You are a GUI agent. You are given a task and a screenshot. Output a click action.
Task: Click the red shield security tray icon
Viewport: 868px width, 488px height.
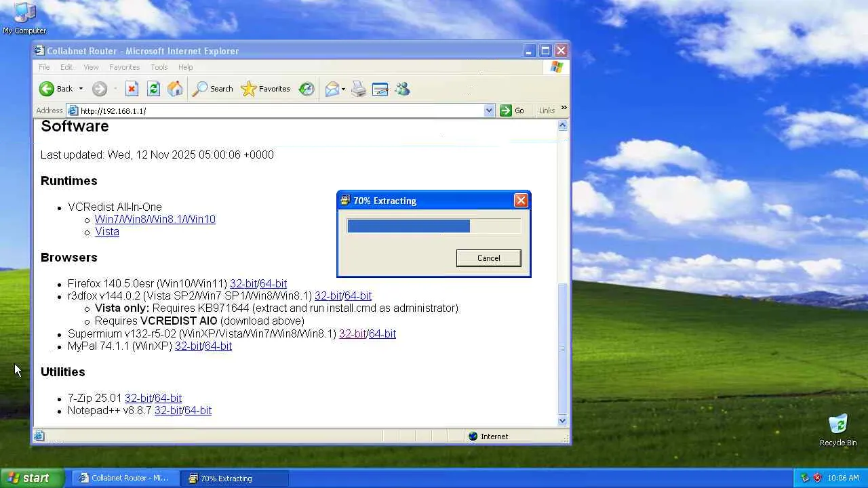817,478
